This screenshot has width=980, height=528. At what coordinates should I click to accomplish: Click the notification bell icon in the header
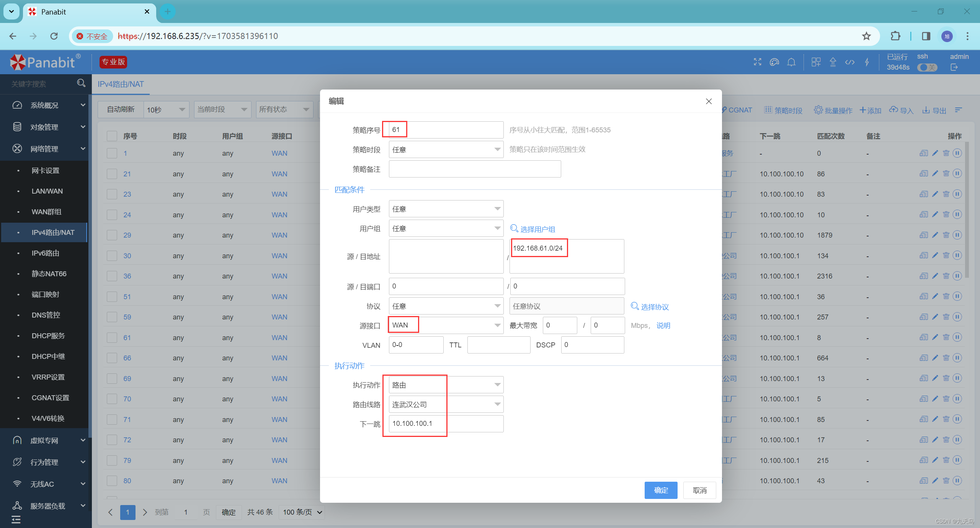(791, 62)
